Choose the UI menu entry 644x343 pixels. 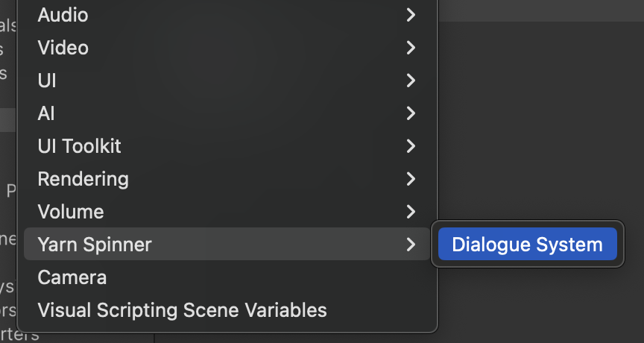[x=47, y=81]
